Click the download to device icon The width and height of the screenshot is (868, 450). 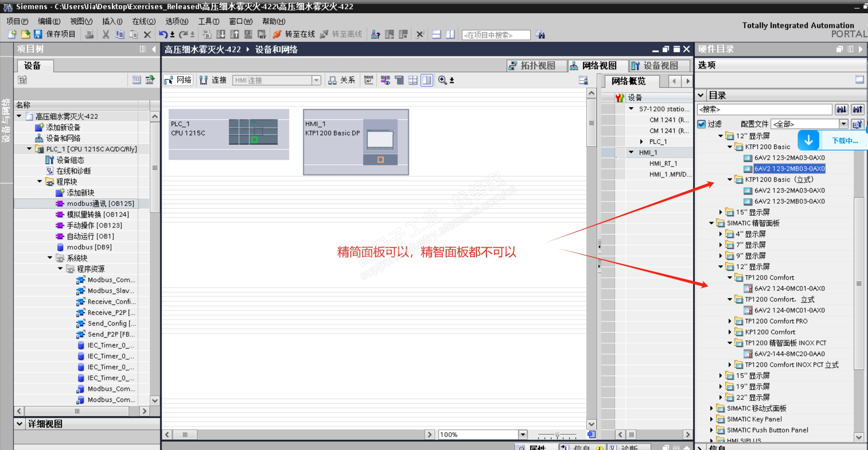tap(221, 34)
